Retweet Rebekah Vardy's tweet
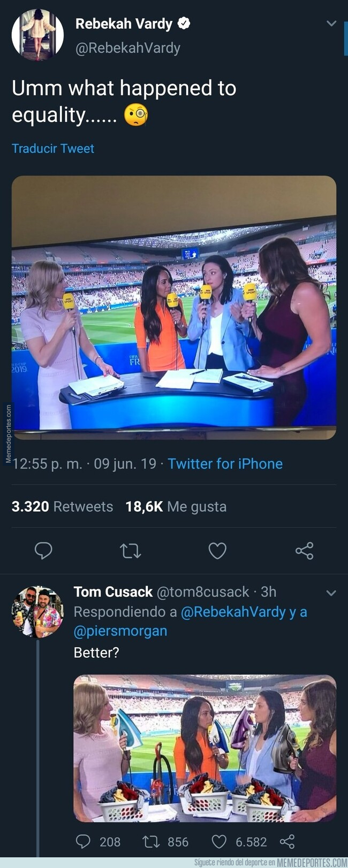Screen dimensions: 348x868 (130, 550)
